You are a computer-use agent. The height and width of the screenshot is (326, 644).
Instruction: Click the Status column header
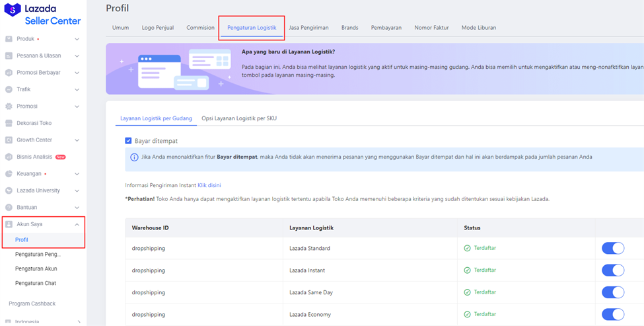point(472,227)
